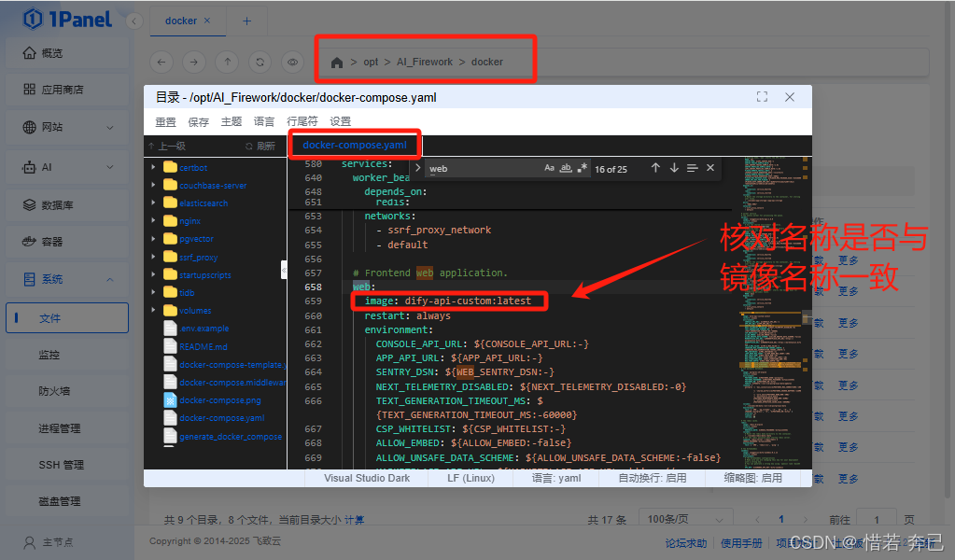Click 保存 to save the file

pyautogui.click(x=199, y=121)
